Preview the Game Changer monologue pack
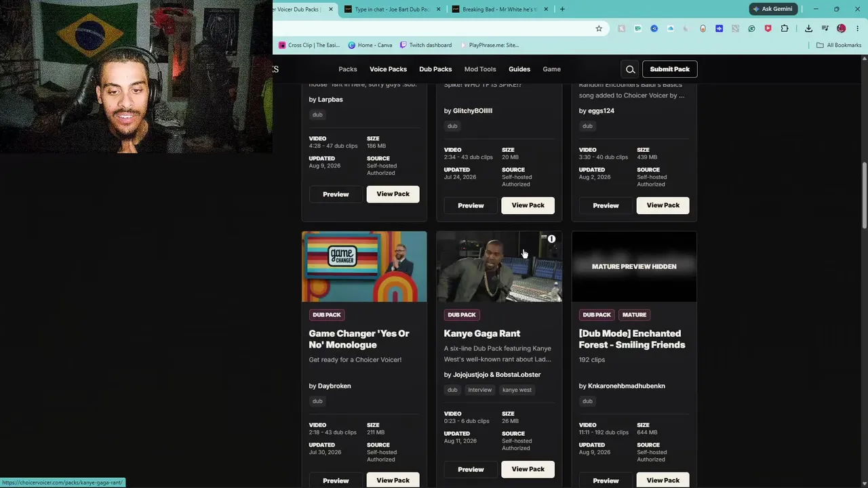 click(x=336, y=480)
